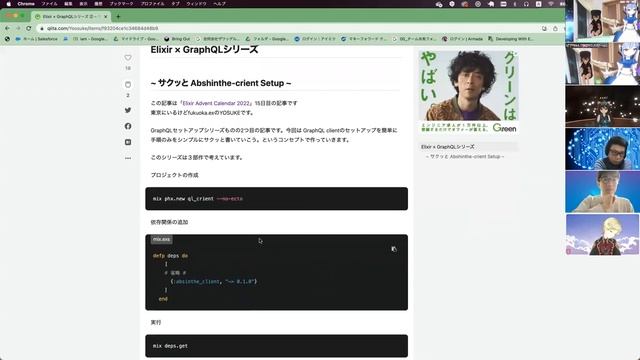Screen dimensions: 640x360
Task: Open the 表示 menu
Action: 83,4
